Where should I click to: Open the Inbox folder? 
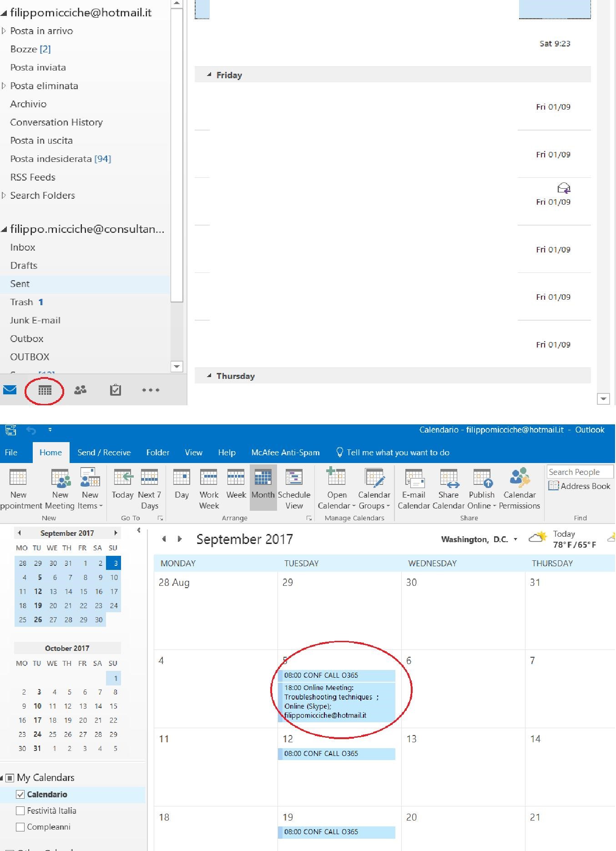[x=23, y=247]
